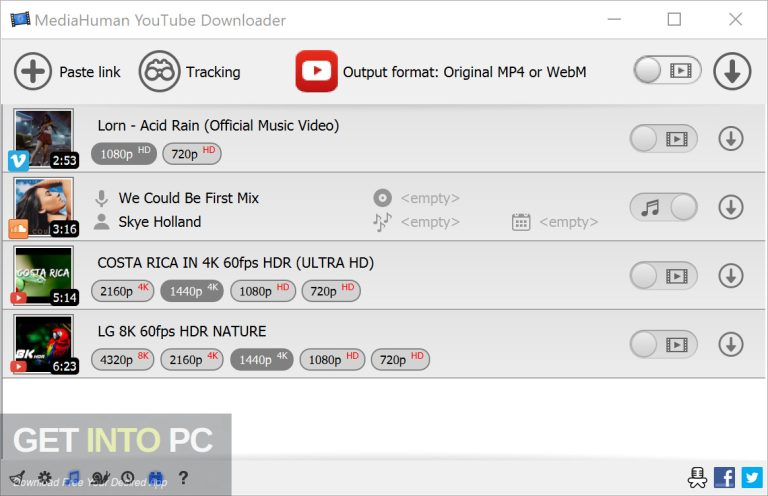Edit the We Could Be First Mix title
768x496 pixels.
[x=189, y=198]
